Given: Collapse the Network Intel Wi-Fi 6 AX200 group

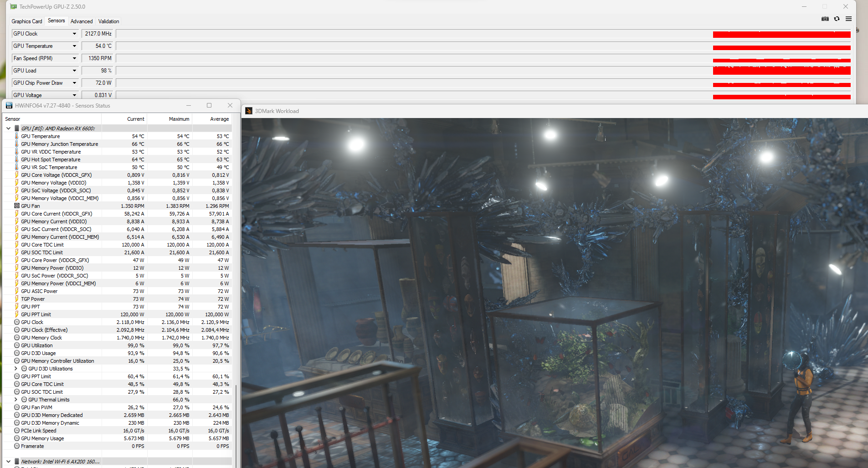Looking at the screenshot, I should click(x=8, y=462).
